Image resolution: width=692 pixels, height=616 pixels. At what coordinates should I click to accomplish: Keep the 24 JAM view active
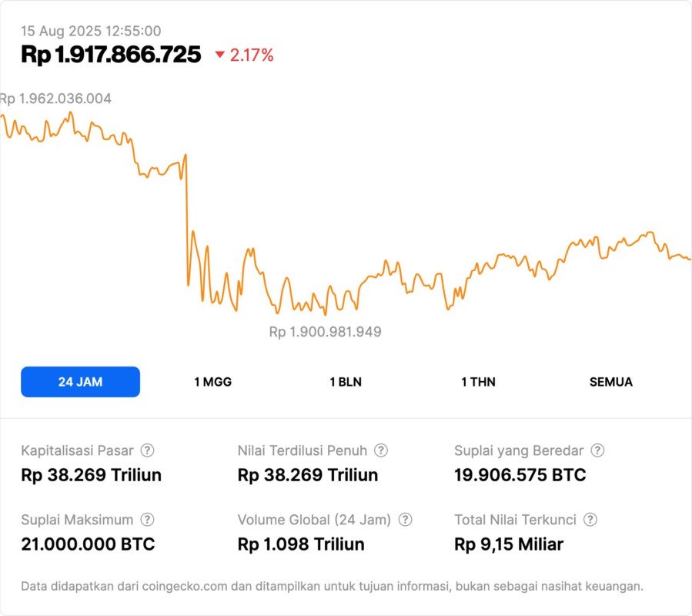[x=80, y=381]
